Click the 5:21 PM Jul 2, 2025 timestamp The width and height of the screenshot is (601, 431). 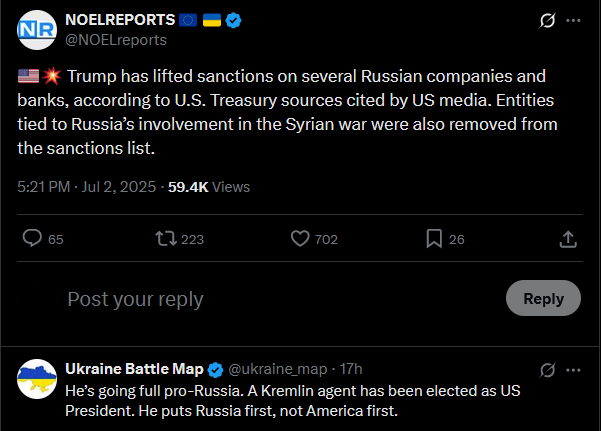click(x=87, y=187)
